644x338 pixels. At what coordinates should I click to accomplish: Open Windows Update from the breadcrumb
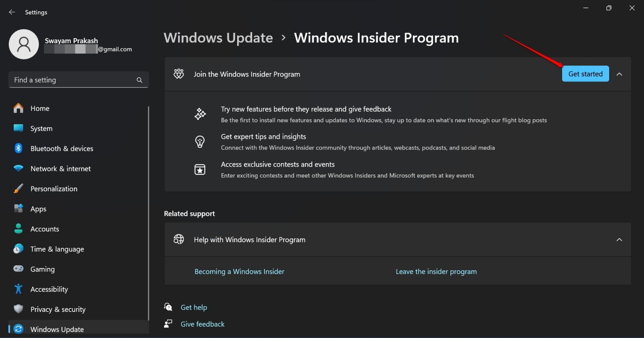coord(218,37)
